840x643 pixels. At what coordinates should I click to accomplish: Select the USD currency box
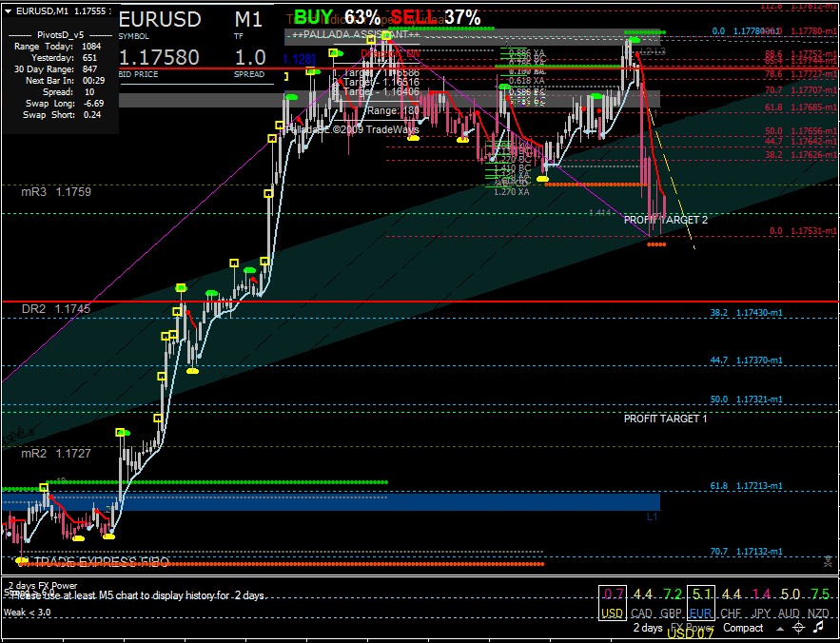(612, 603)
